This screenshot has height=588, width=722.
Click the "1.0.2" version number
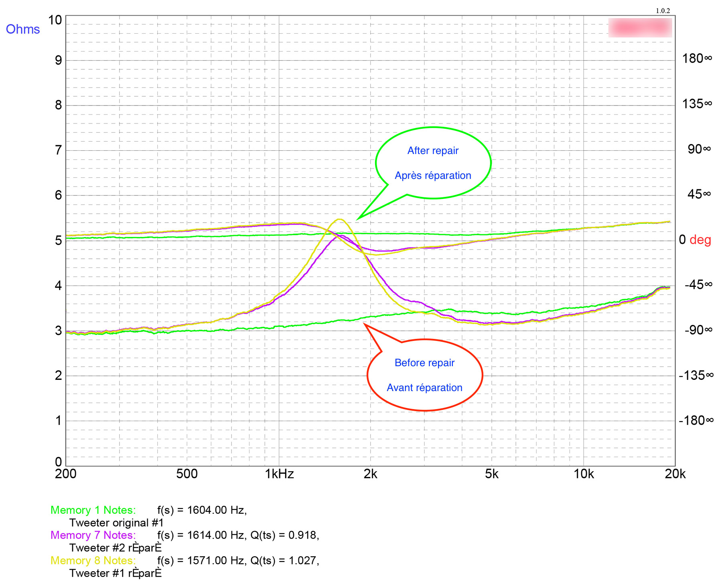[x=663, y=11]
